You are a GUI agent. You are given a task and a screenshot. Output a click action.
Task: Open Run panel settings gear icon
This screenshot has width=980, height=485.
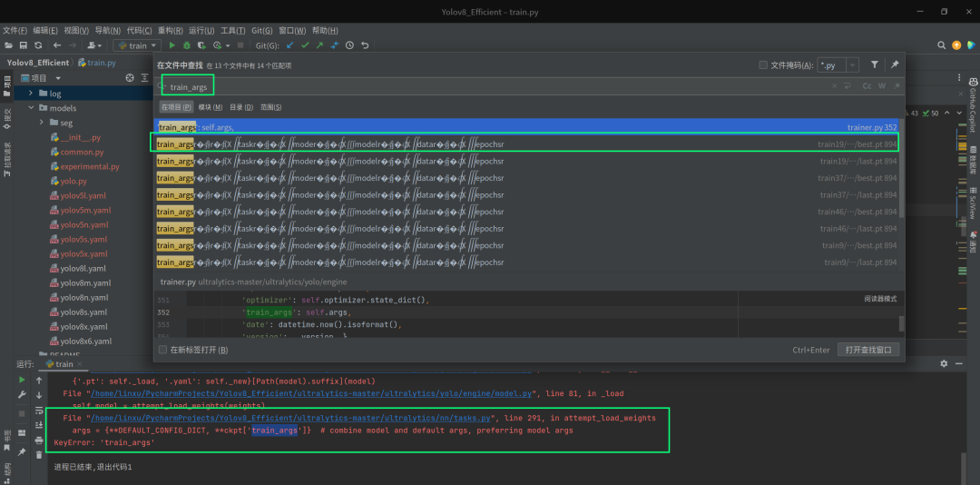coord(944,363)
